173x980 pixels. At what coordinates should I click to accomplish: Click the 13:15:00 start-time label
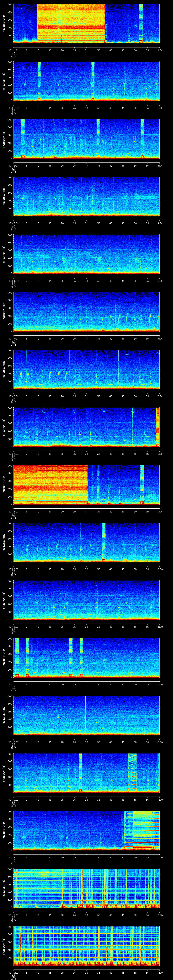13,915
